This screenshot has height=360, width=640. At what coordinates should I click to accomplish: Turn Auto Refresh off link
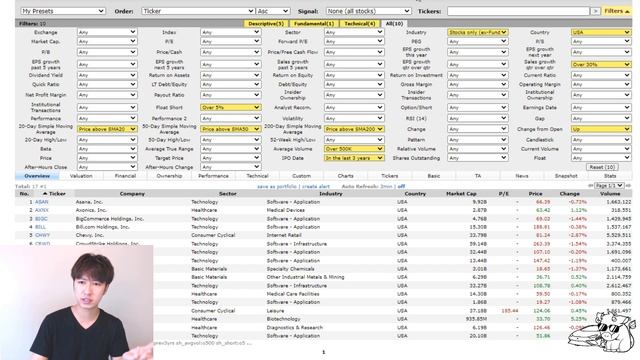coord(401,186)
